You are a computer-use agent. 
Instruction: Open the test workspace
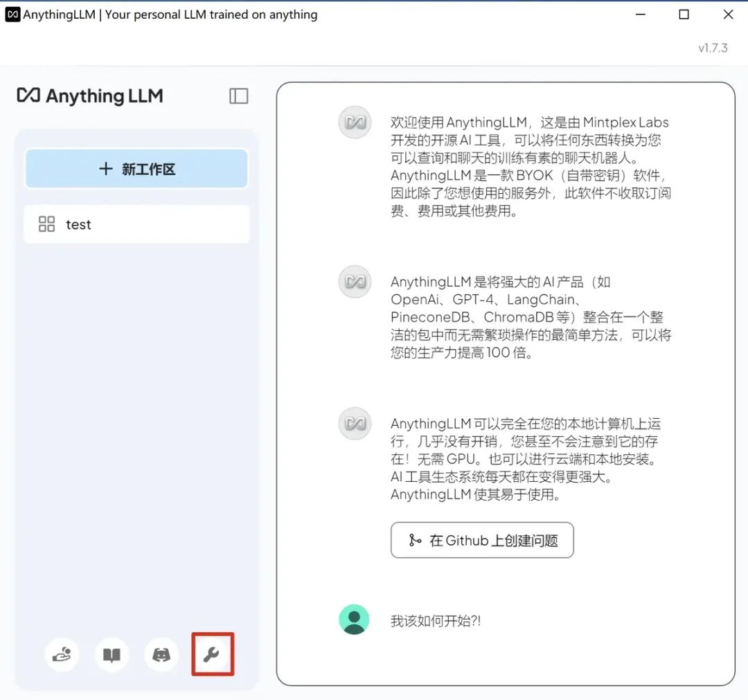[136, 224]
